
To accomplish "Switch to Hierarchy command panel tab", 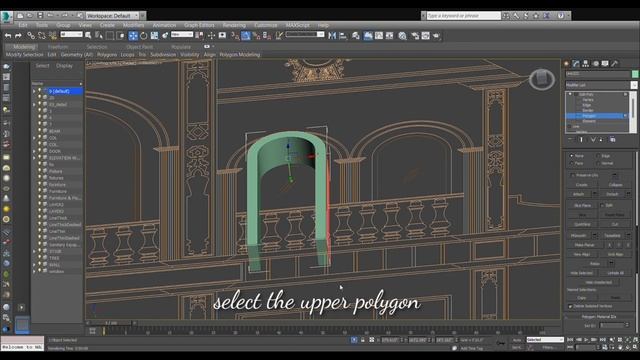I will coord(586,64).
